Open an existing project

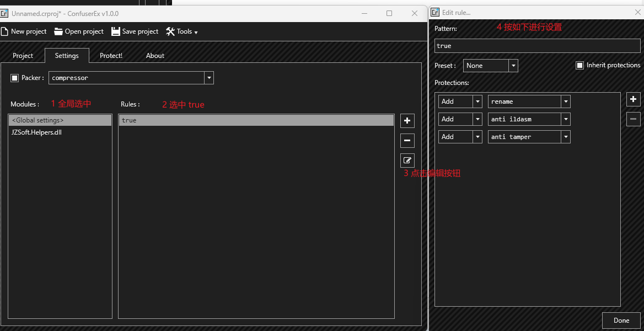point(79,31)
